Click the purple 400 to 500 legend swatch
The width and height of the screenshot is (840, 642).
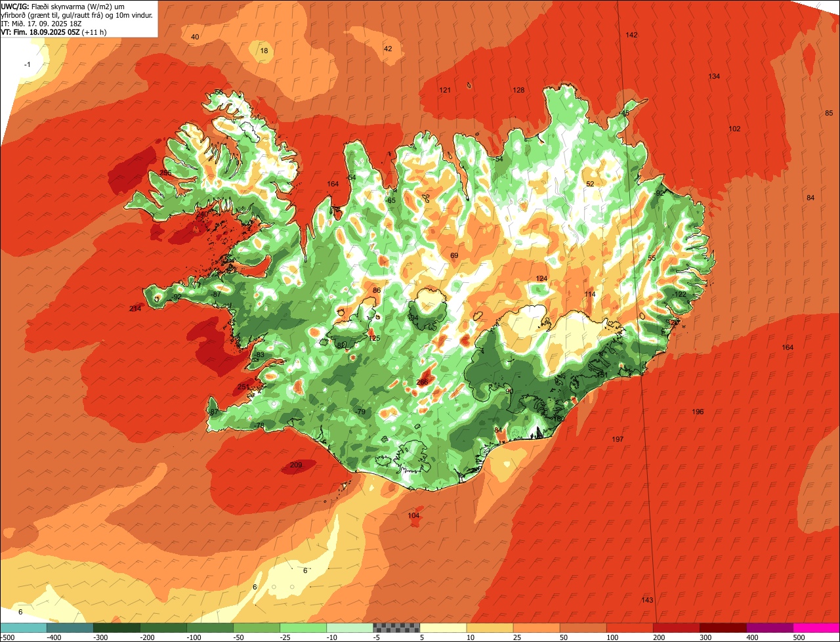pos(770,628)
